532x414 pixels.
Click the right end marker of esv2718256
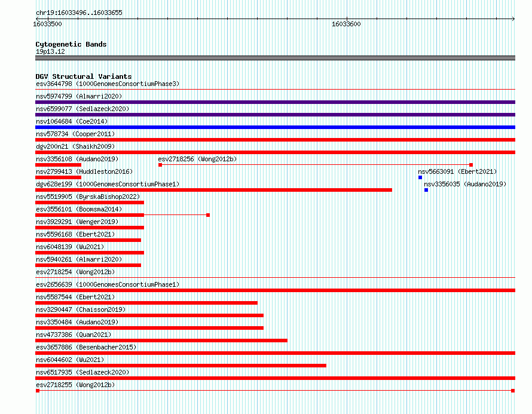click(471, 165)
